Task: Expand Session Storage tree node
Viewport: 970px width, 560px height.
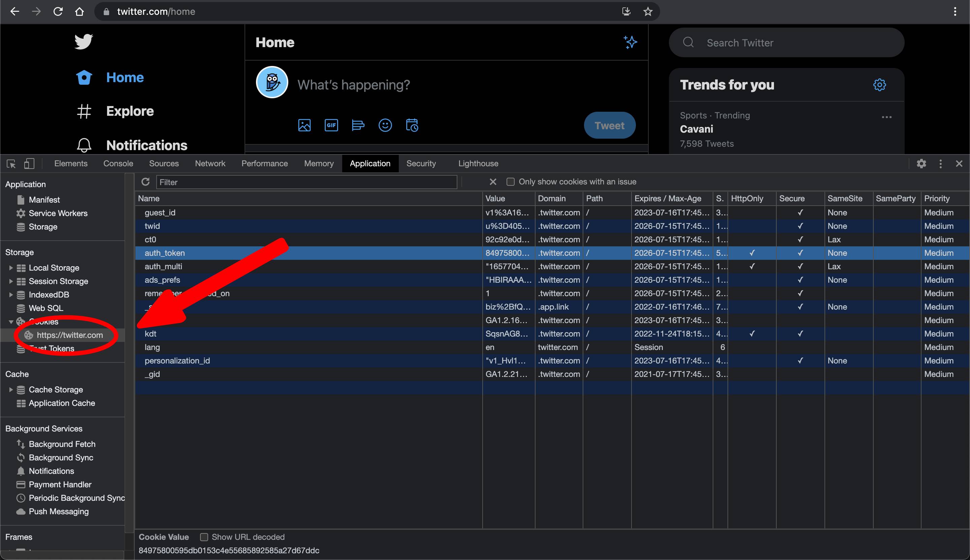Action: 11,282
